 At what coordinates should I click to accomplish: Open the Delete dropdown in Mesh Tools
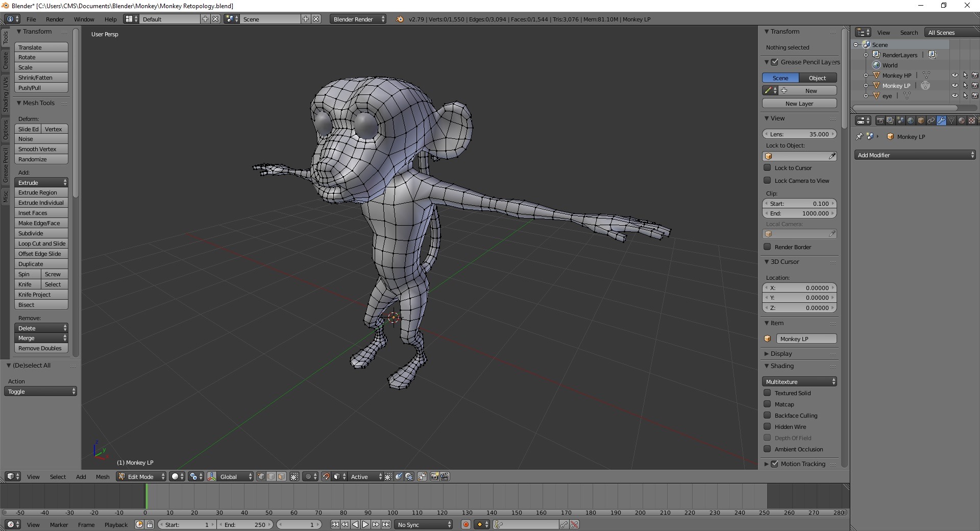point(41,328)
